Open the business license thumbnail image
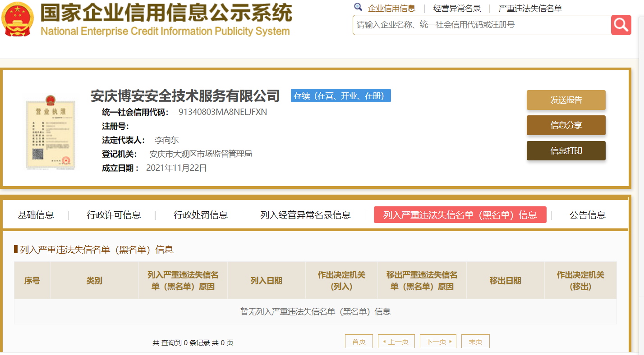 tap(50, 132)
